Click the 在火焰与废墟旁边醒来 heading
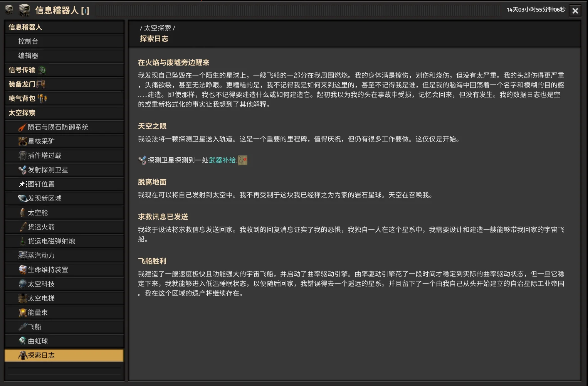Screen dimensions: 588x386 174,62
